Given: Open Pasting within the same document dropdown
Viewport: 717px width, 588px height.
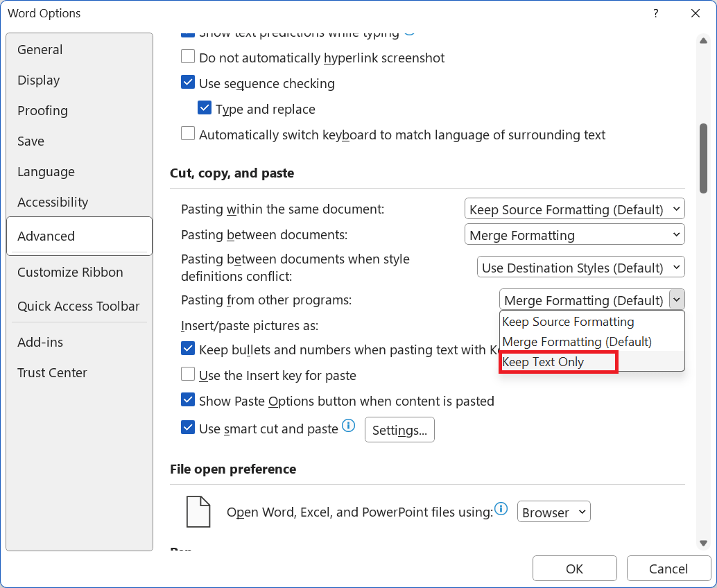Looking at the screenshot, I should coord(575,209).
